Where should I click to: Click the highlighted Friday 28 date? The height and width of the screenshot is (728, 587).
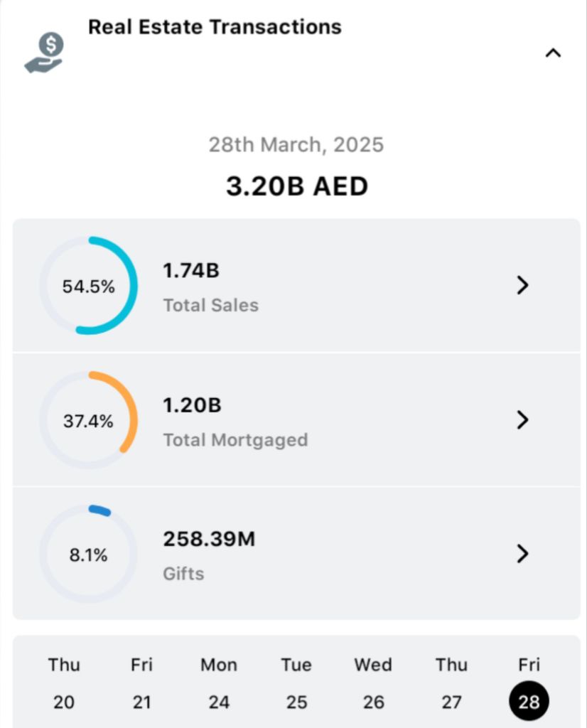pos(529,702)
